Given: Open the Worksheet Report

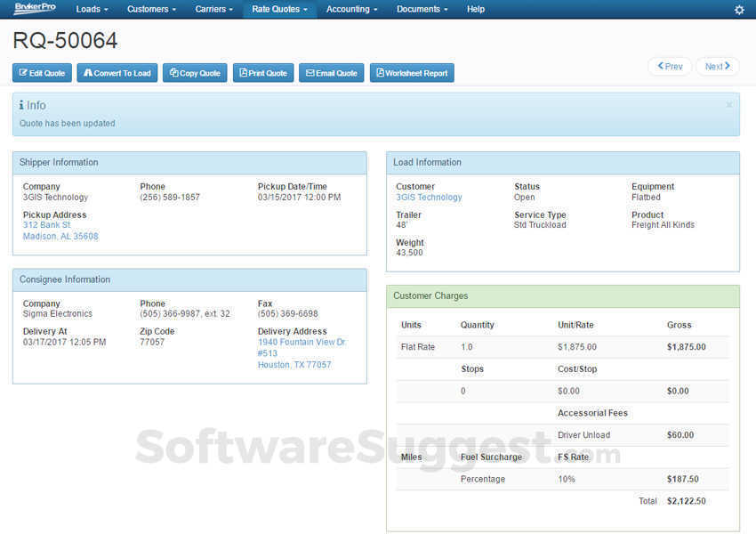Looking at the screenshot, I should (x=412, y=73).
